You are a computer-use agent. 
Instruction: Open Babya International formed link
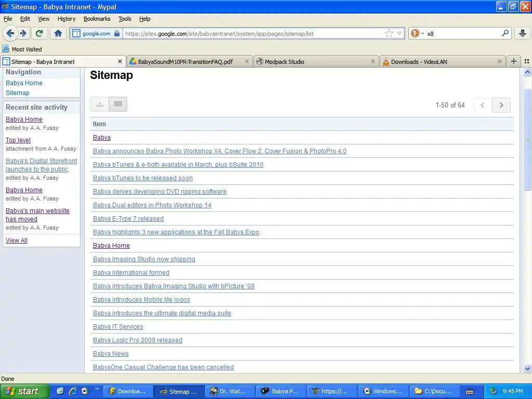[131, 273]
